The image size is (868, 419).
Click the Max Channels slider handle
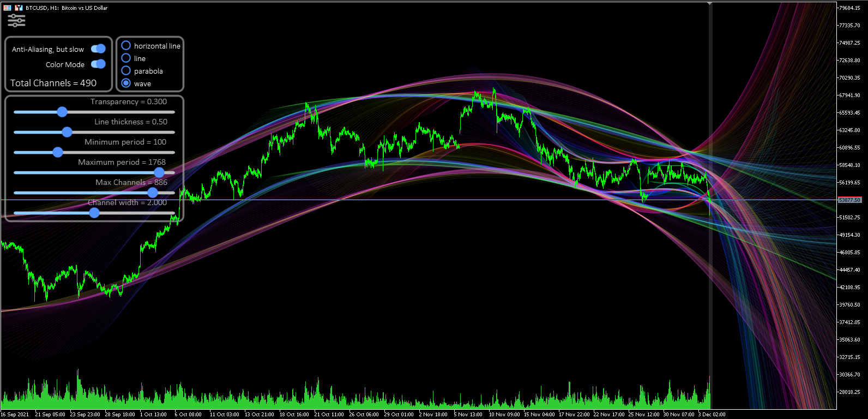[x=153, y=193]
